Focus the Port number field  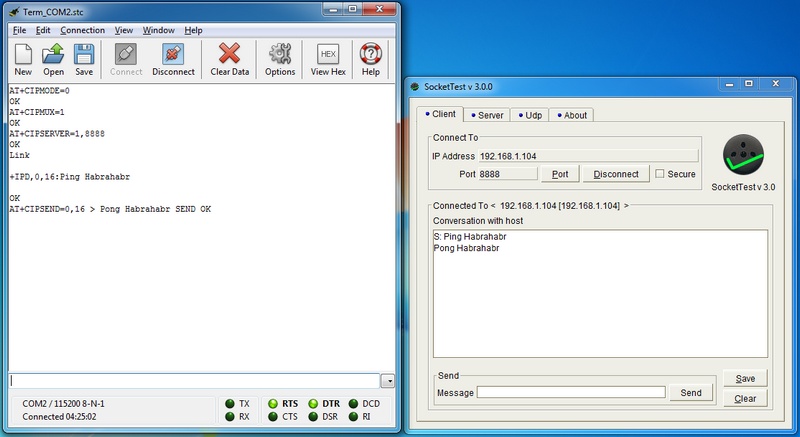coord(508,174)
